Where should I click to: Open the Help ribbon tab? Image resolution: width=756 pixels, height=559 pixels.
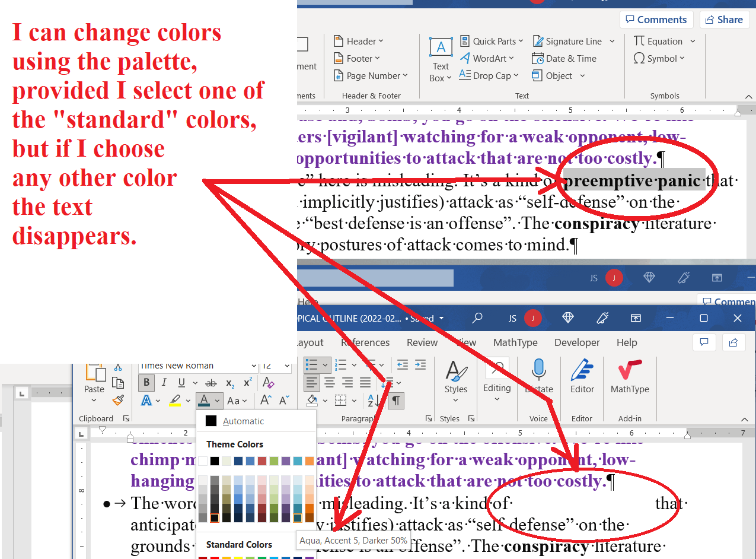point(627,342)
